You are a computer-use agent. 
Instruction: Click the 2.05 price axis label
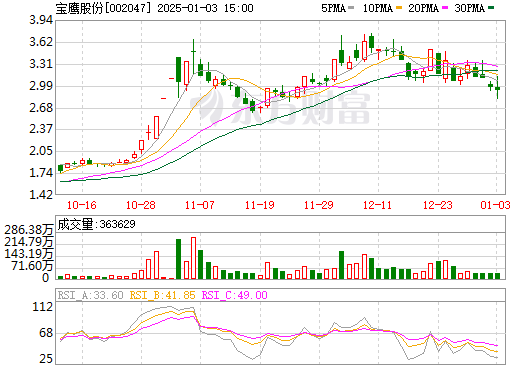point(41,151)
